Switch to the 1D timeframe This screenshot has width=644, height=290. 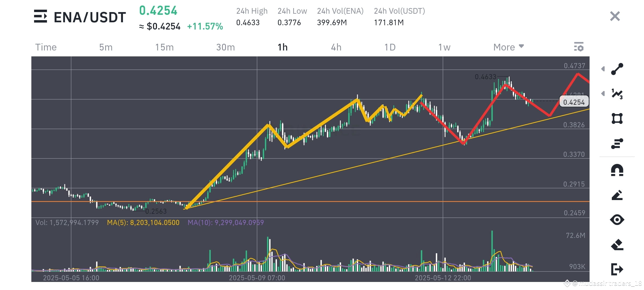click(x=390, y=47)
